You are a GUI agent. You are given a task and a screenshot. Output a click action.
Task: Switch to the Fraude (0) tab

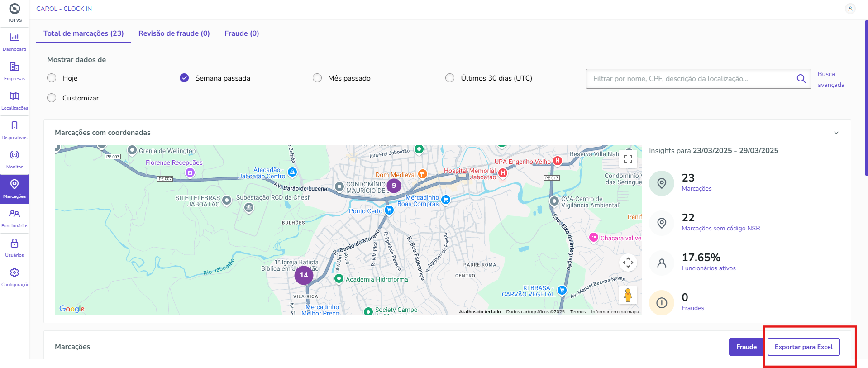242,33
